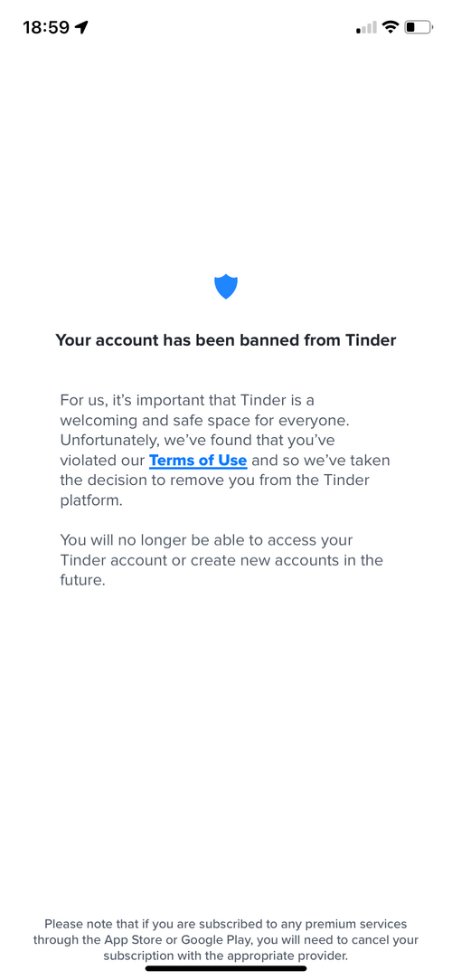Tap the Wi-Fi status icon
Screen dimensions: 452x980
click(391, 27)
